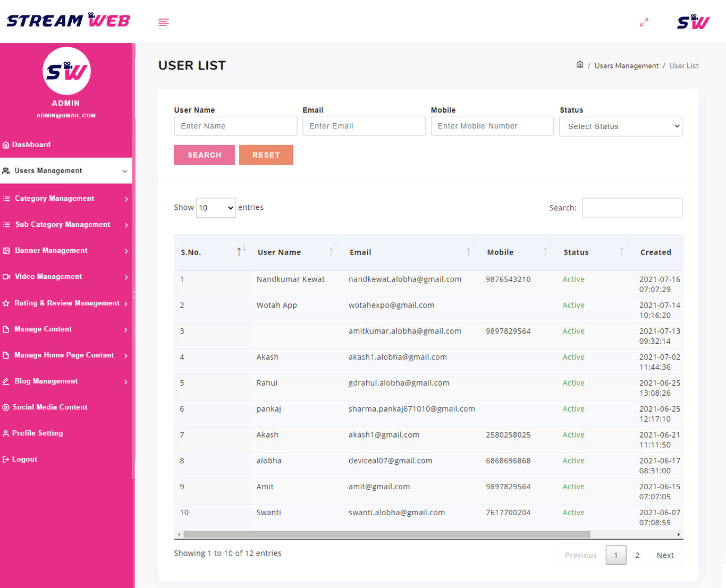Expand the Users Management sidebar menu

[66, 171]
